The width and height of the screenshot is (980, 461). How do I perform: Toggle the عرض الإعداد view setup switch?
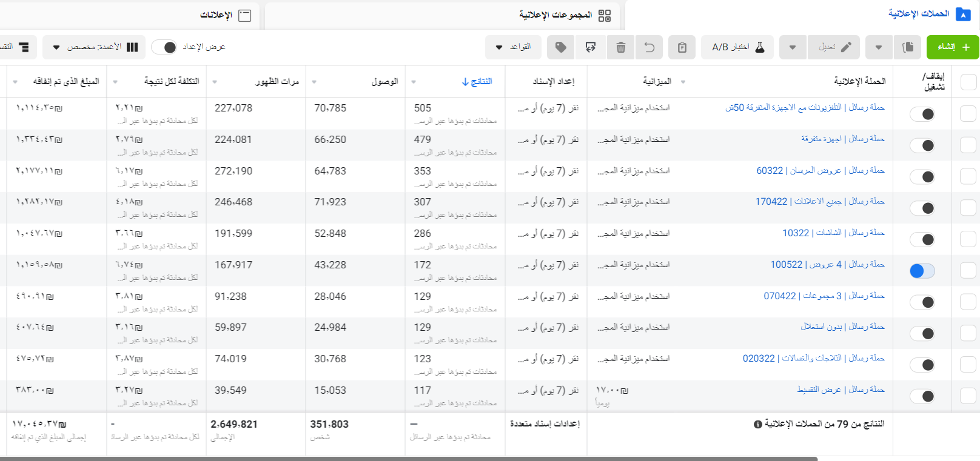coord(164,47)
